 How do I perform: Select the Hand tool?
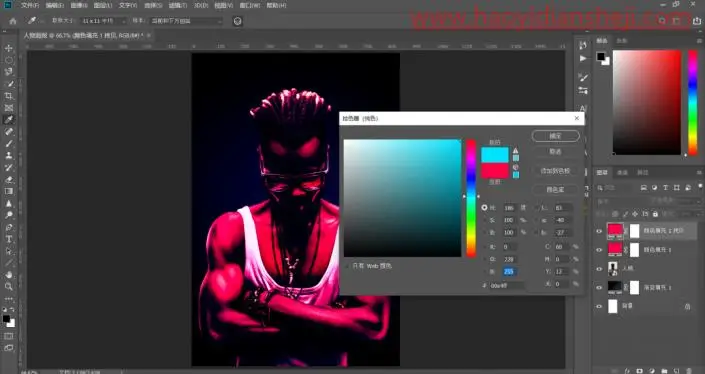pyautogui.click(x=9, y=275)
